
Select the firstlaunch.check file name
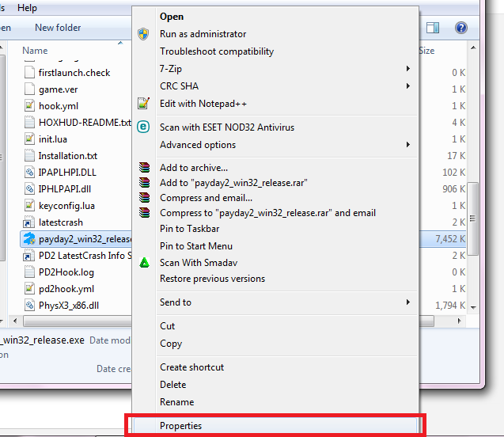[x=74, y=73]
